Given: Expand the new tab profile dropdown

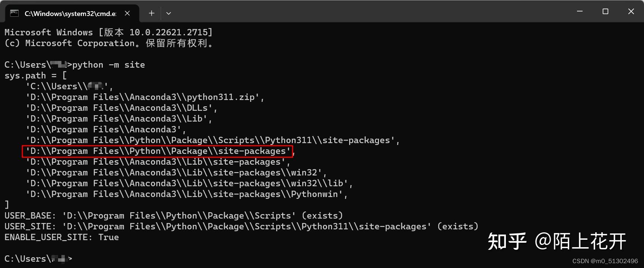Looking at the screenshot, I should pos(169,13).
